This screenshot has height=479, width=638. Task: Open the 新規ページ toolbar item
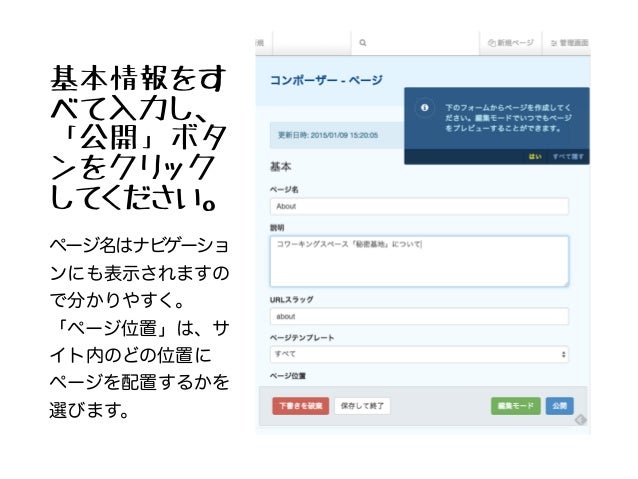[511, 43]
